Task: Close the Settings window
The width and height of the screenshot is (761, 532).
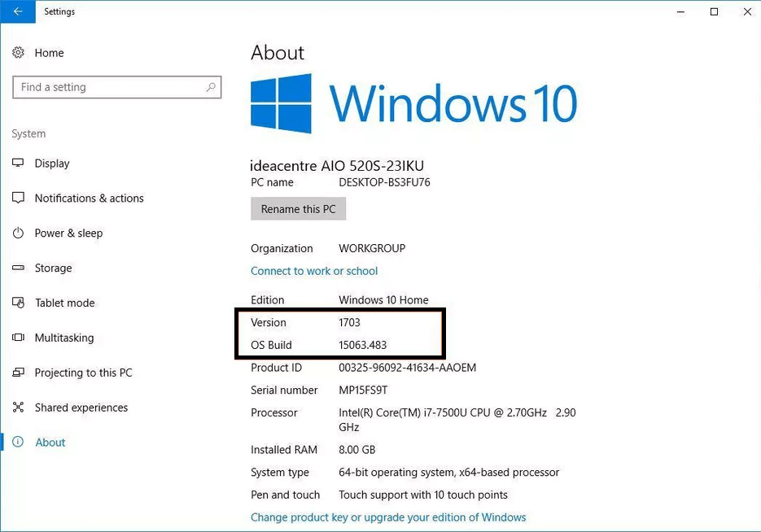Action: click(747, 11)
